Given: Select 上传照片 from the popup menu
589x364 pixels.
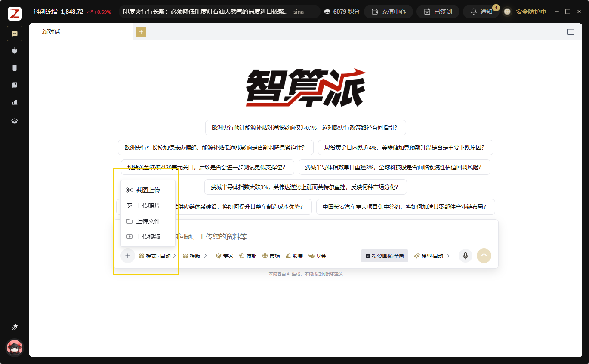Looking at the screenshot, I should coord(148,206).
